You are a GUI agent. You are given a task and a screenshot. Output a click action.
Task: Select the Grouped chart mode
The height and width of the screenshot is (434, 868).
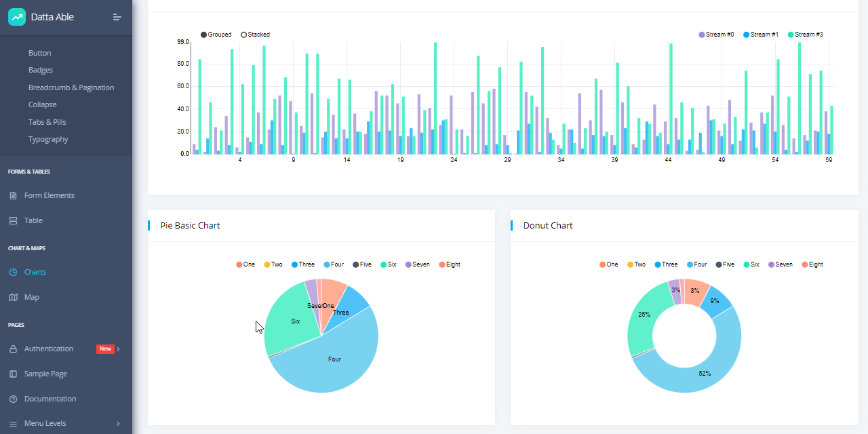tap(216, 34)
